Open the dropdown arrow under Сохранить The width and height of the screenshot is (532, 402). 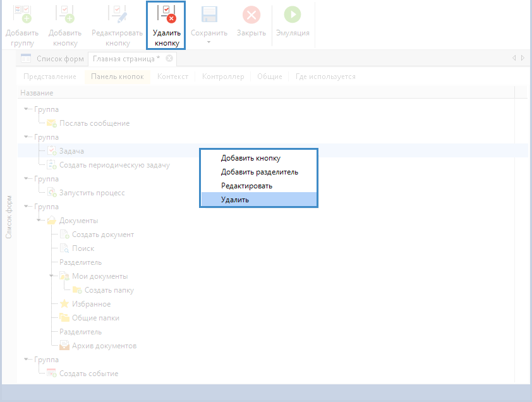(x=209, y=43)
